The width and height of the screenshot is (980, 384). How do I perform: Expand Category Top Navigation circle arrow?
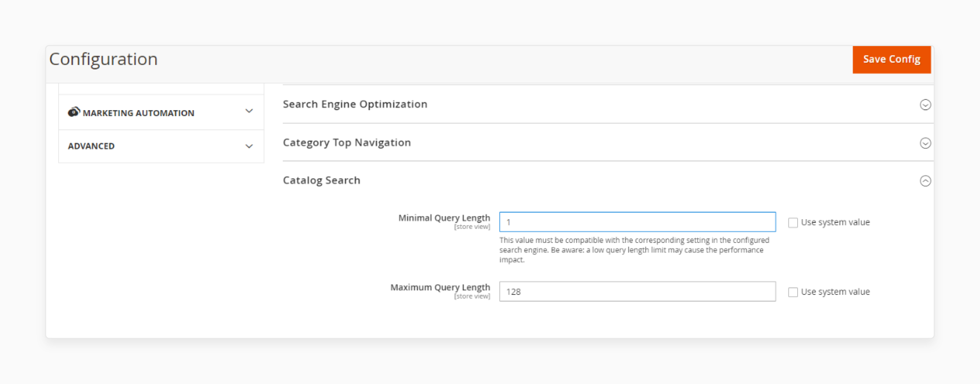[925, 143]
